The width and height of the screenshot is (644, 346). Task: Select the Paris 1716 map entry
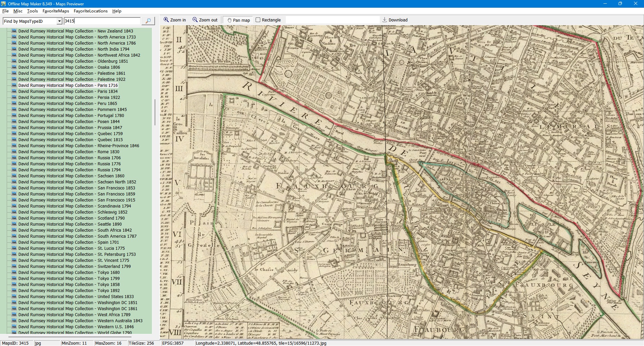pyautogui.click(x=68, y=85)
